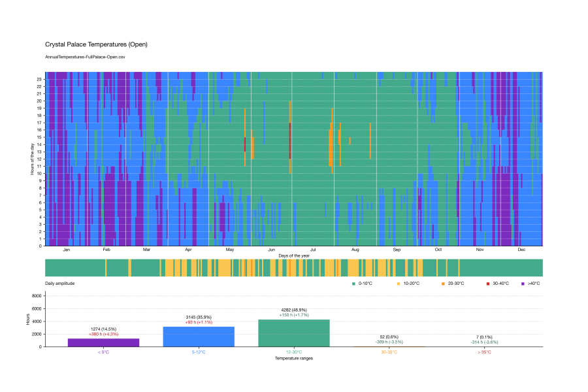Click the Feb month label
This screenshot has width=588, height=392.
[x=106, y=250]
